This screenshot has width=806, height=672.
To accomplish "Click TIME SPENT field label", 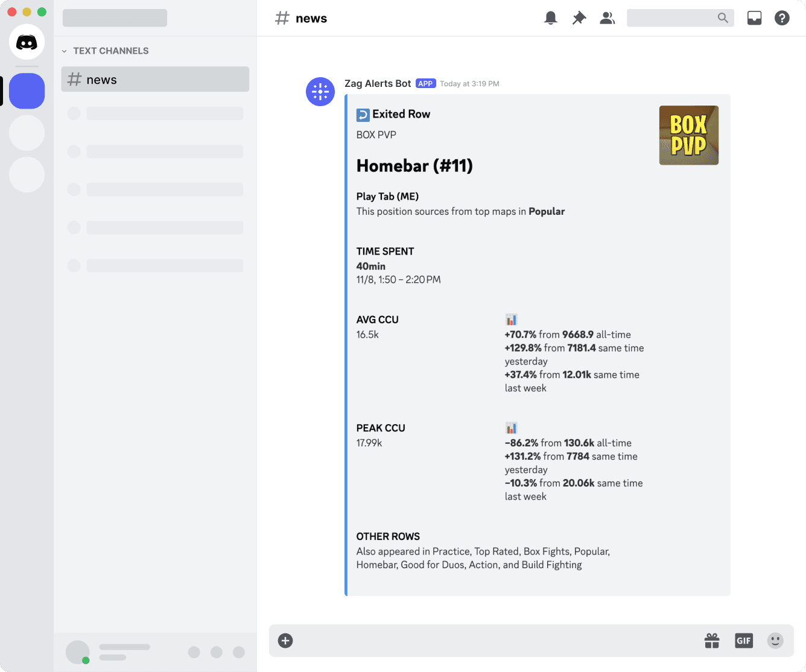I will coord(385,251).
